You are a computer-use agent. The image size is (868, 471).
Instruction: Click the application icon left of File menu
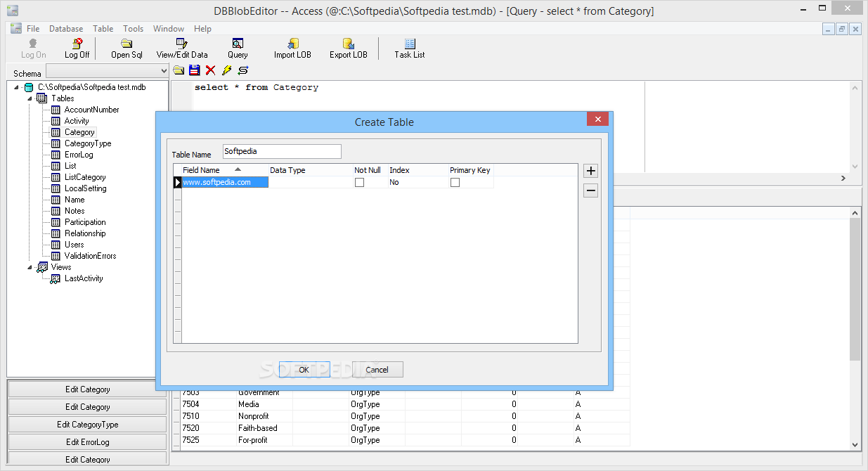16,29
